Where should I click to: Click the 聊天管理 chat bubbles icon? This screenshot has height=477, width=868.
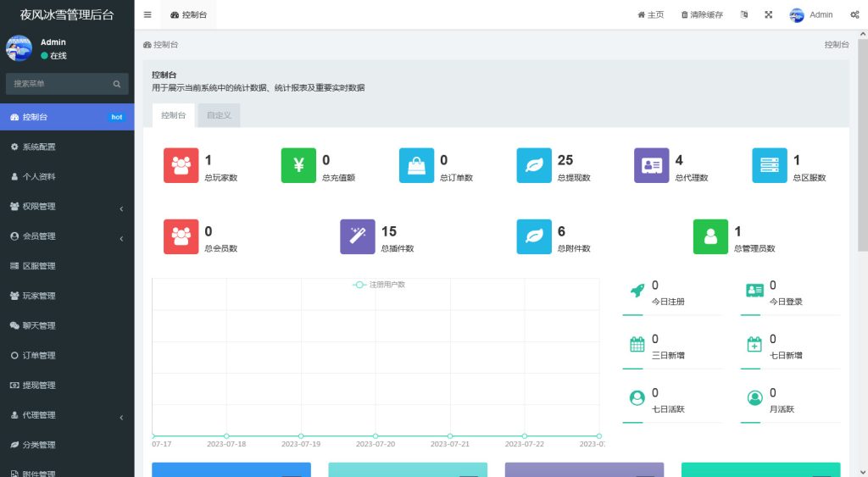pyautogui.click(x=14, y=325)
